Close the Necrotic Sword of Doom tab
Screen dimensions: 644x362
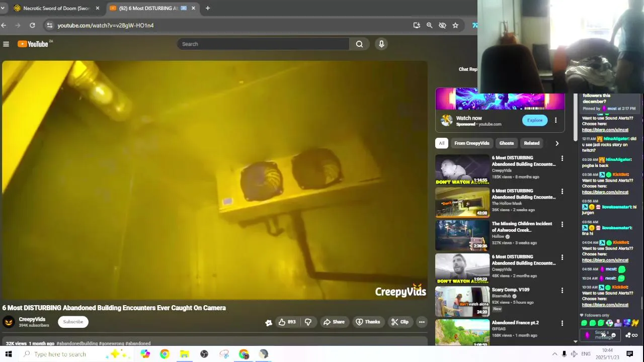point(98,8)
